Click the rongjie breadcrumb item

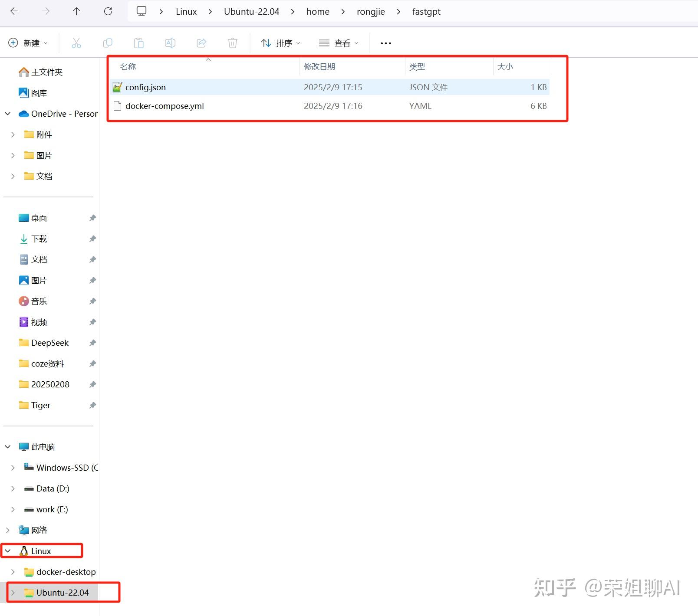click(x=371, y=11)
